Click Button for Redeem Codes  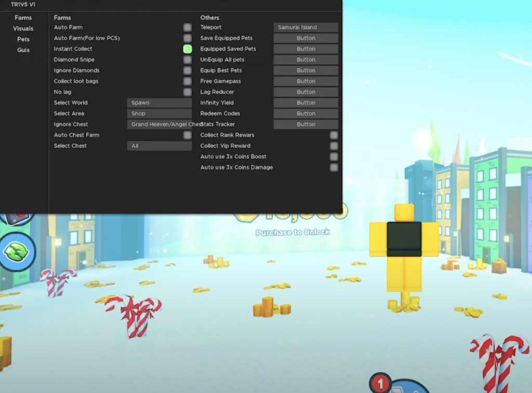tap(306, 113)
